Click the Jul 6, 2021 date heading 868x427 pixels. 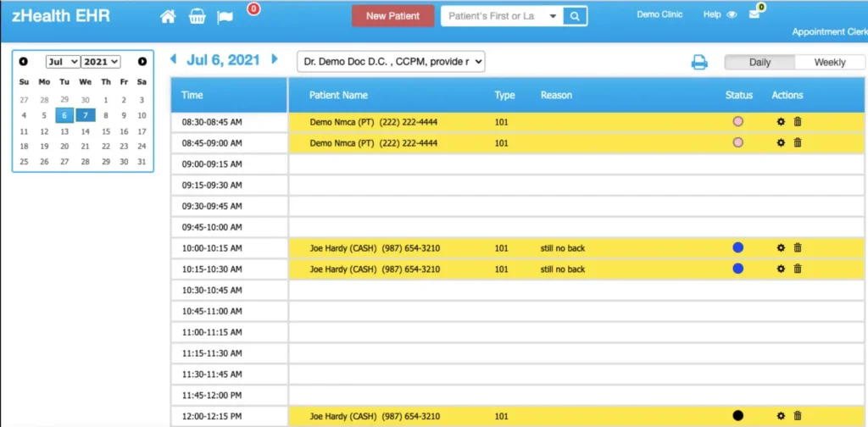coord(223,60)
